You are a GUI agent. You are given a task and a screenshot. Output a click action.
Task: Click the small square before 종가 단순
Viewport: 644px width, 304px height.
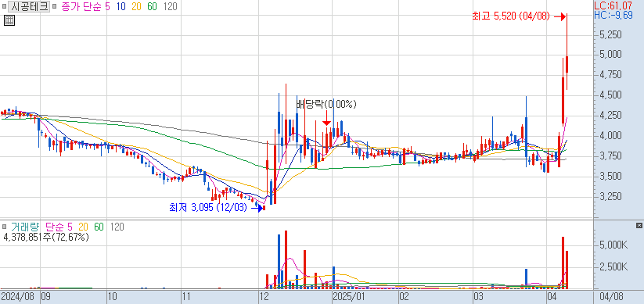[x=55, y=7]
